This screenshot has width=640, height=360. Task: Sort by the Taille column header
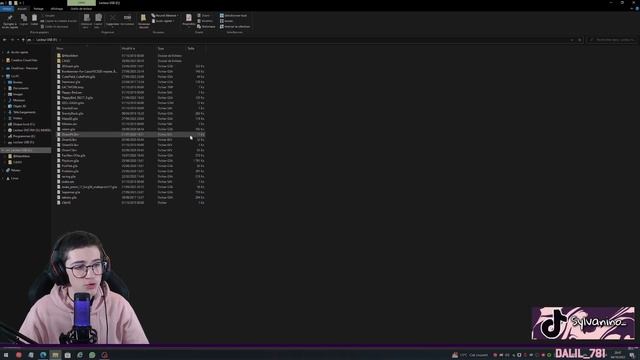[191, 48]
